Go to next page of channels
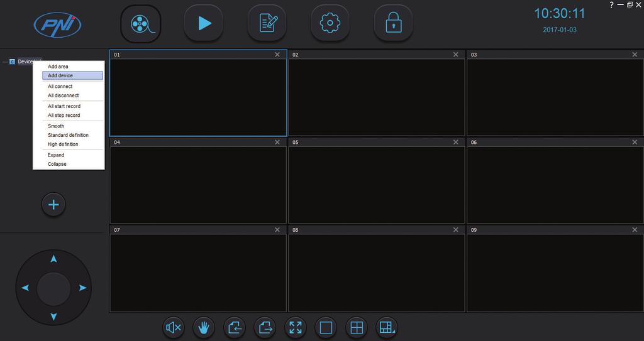Image resolution: width=644 pixels, height=341 pixels. 265,327
